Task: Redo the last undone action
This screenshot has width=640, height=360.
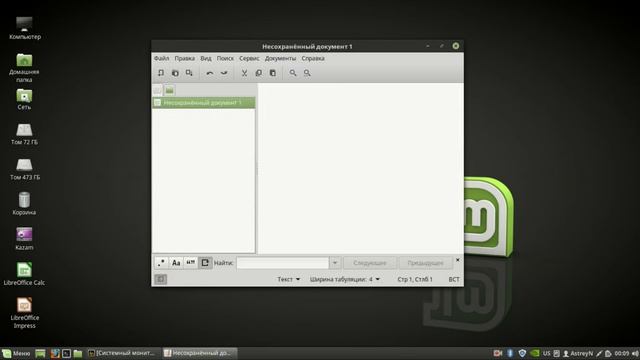Action: (224, 73)
